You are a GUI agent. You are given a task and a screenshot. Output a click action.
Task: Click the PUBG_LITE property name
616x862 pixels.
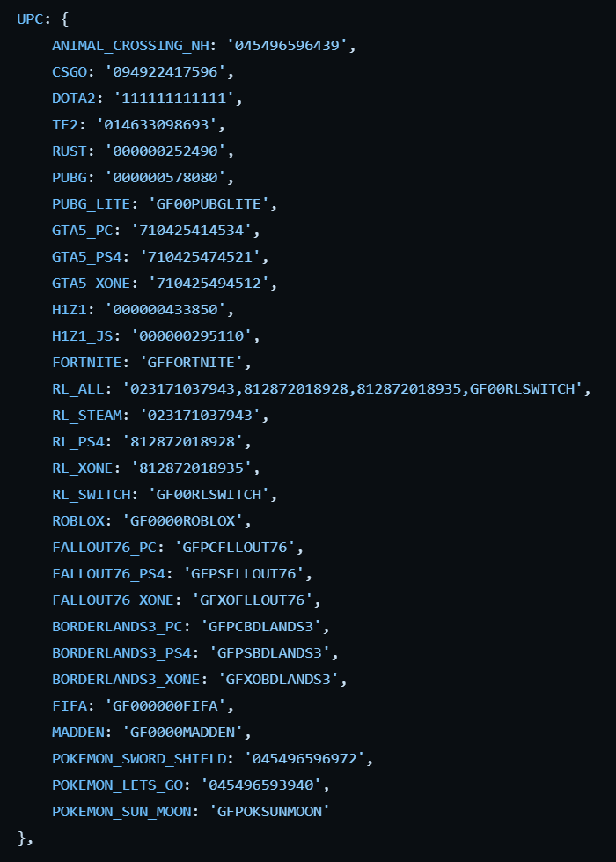(x=92, y=204)
